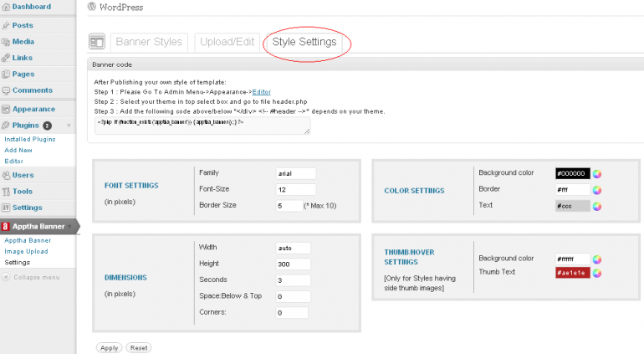Switch to the Banner Styles tab
The width and height of the screenshot is (644, 354).
click(149, 42)
